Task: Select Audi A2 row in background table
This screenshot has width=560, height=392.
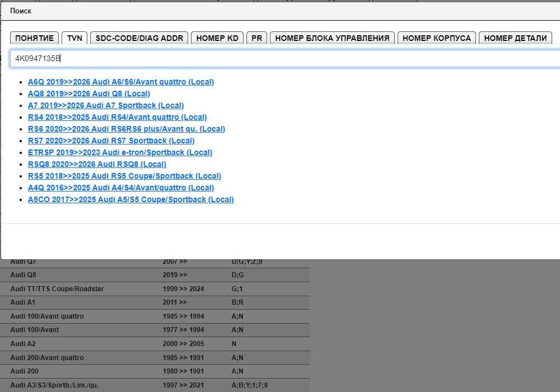Action: pos(155,344)
